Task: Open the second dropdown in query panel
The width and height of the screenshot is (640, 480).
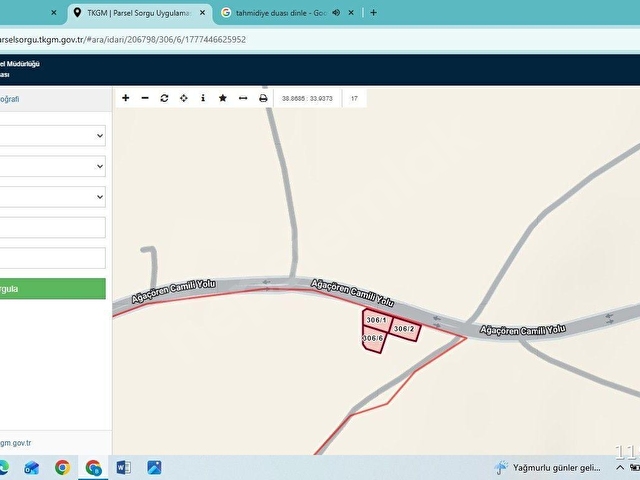Action: click(x=52, y=166)
